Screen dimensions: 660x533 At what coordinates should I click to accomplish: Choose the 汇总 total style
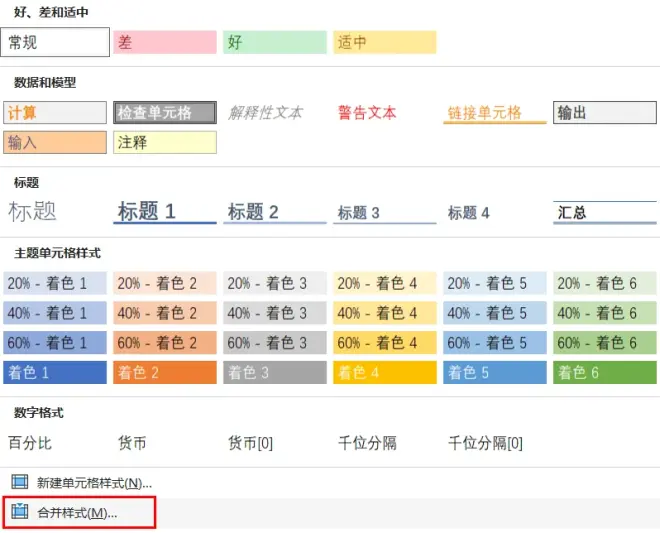click(x=604, y=212)
